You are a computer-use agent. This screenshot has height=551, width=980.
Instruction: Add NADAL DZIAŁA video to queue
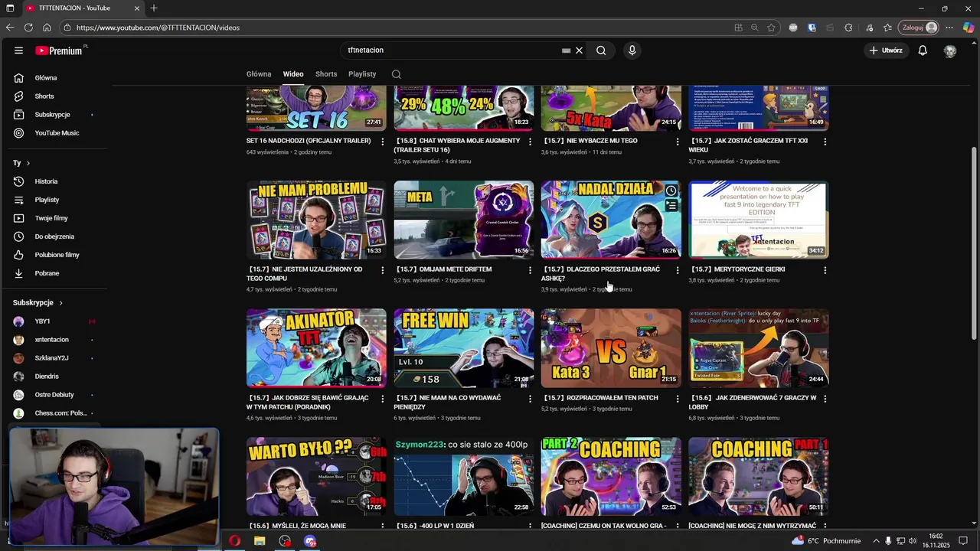[x=671, y=206]
